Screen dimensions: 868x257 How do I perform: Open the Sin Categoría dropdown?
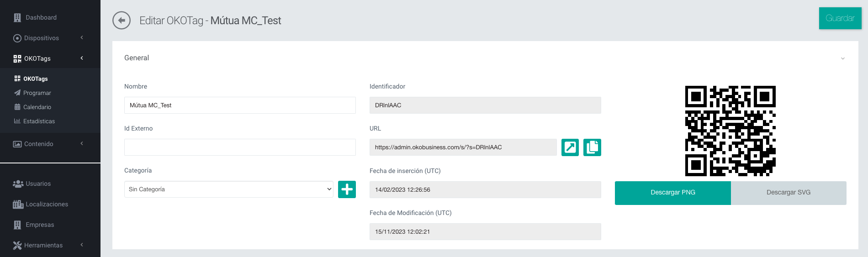point(229,189)
